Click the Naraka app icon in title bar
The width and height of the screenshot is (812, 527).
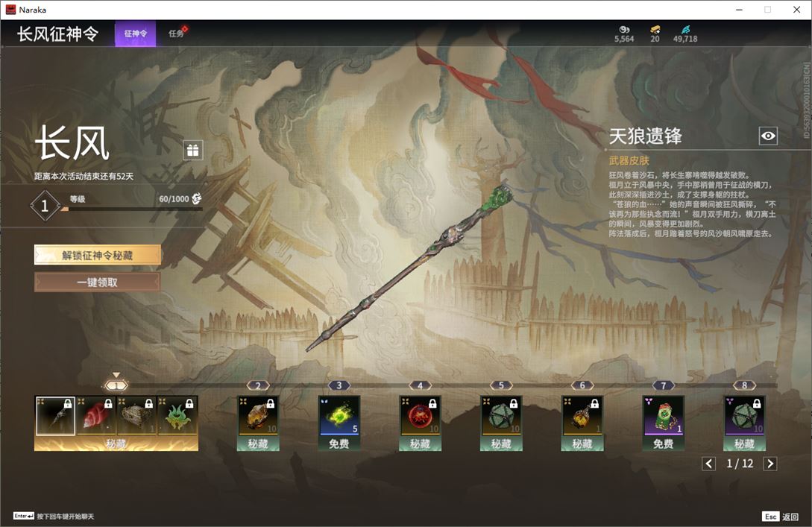click(10, 10)
